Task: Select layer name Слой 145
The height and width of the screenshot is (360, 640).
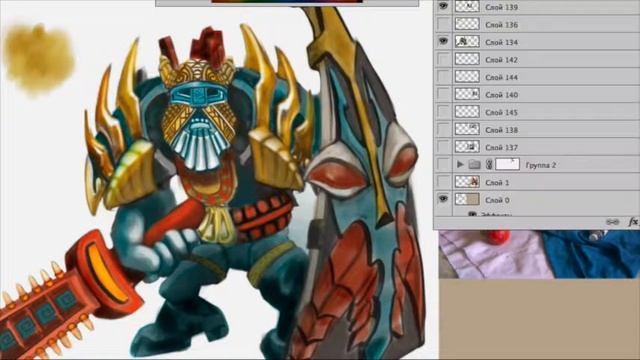Action: (501, 113)
